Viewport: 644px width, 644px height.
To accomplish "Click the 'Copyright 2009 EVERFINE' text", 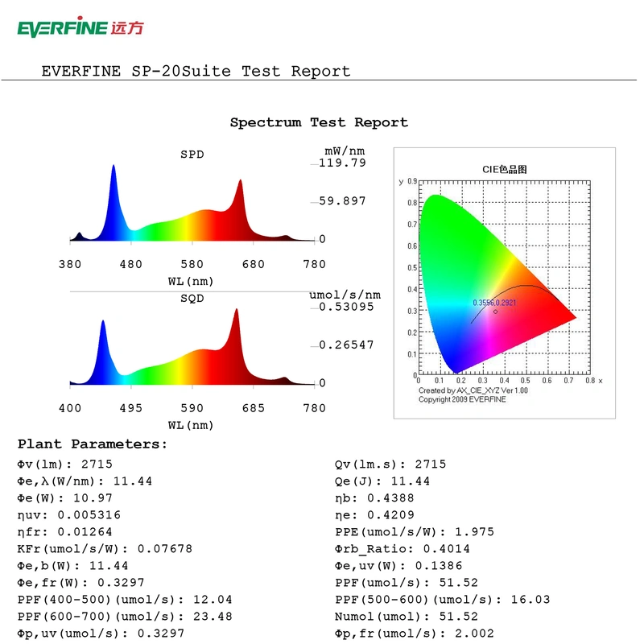I will (x=462, y=399).
